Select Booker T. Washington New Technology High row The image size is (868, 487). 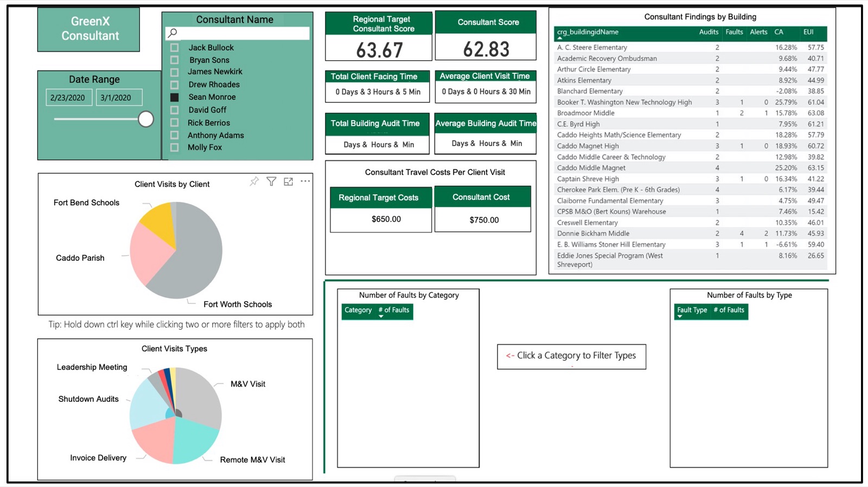691,102
